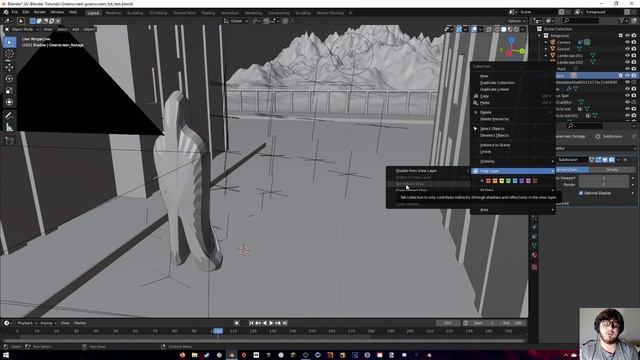Screen dimensions: 640x360
Task: Switch to the Compositing workspace tab
Action: [x=279, y=13]
